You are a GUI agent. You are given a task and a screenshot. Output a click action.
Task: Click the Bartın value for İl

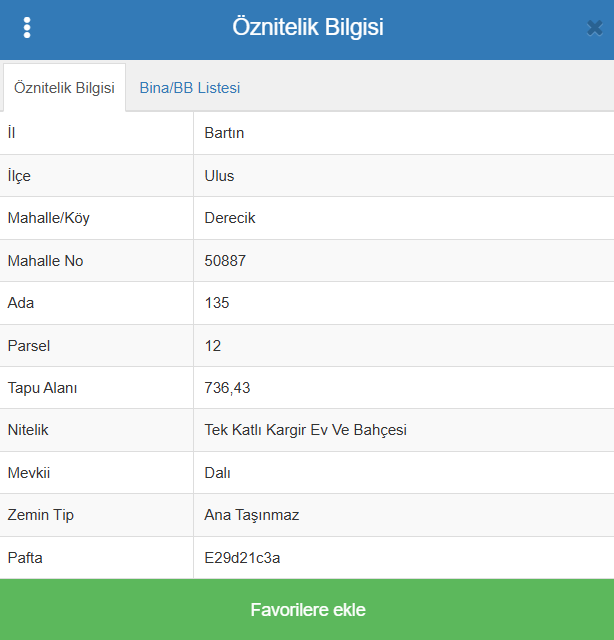[224, 133]
